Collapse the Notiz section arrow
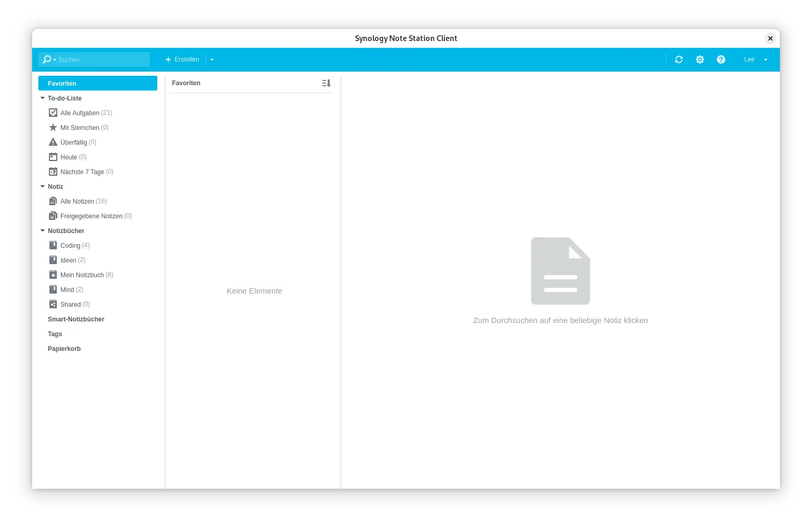The height and width of the screenshot is (524, 812). (x=43, y=186)
